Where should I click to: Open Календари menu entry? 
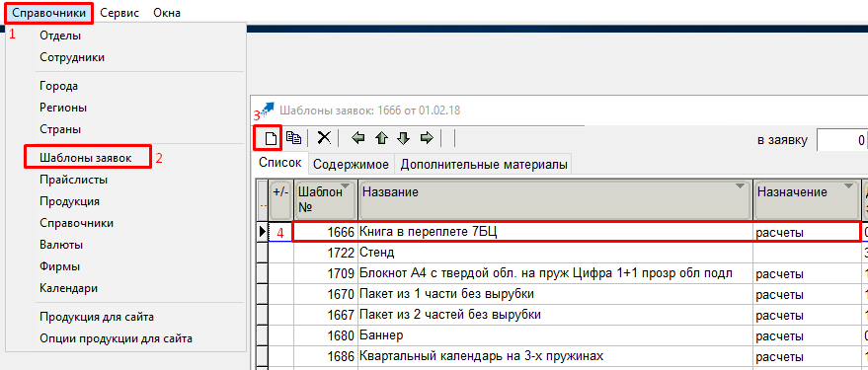tap(69, 288)
